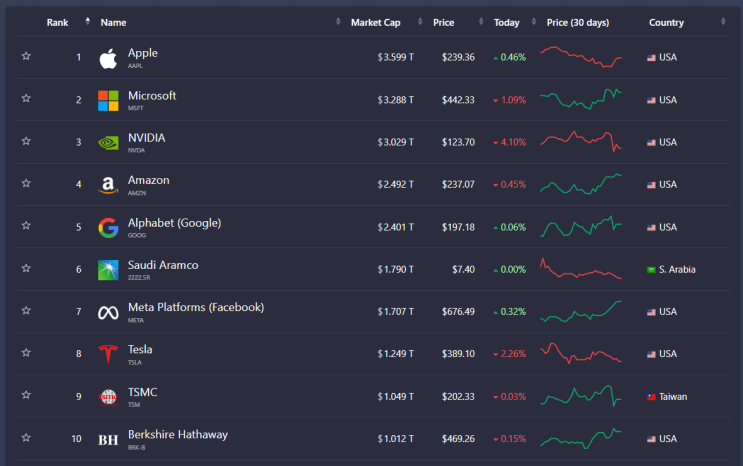The image size is (743, 466).
Task: Click the Apple company logo icon
Action: click(108, 58)
